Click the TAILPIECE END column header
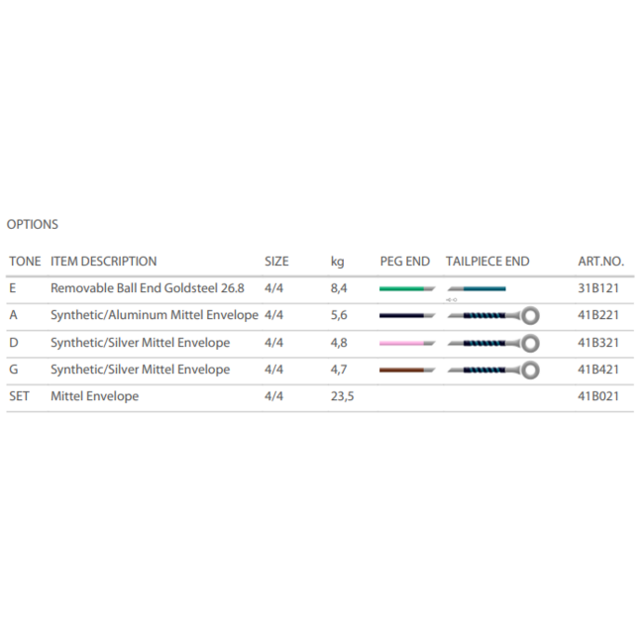This screenshot has height=644, width=644. [x=487, y=262]
